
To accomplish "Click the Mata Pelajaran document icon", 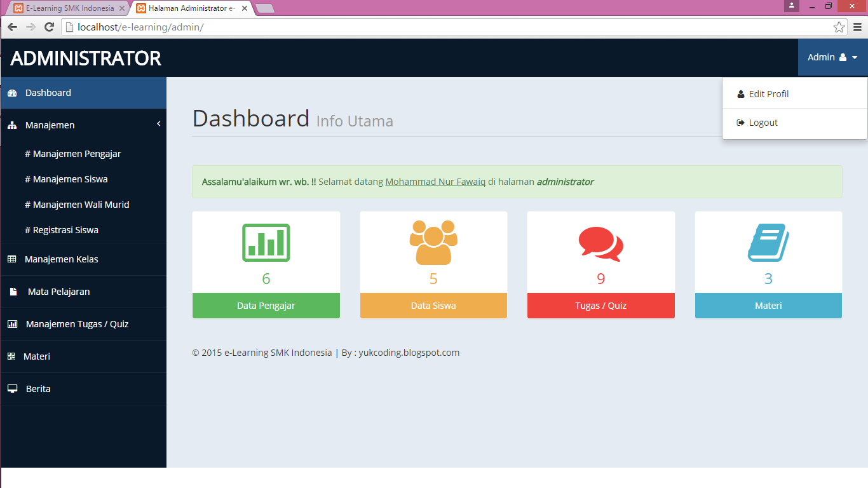I will coord(12,291).
